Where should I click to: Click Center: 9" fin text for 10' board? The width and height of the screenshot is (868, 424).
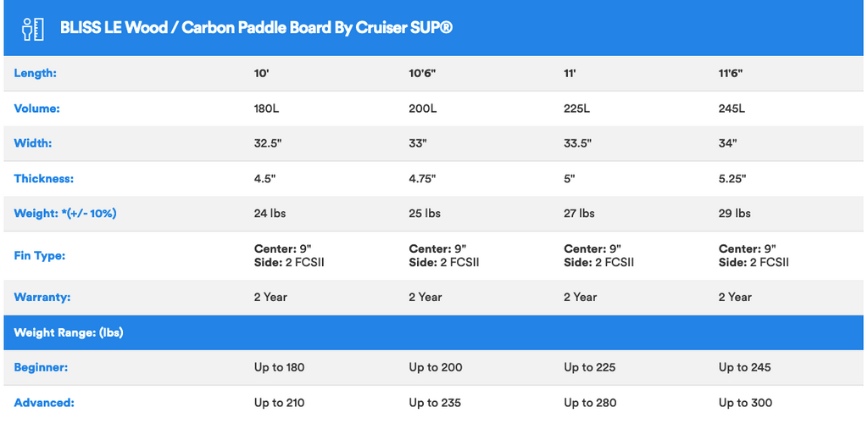pos(282,249)
